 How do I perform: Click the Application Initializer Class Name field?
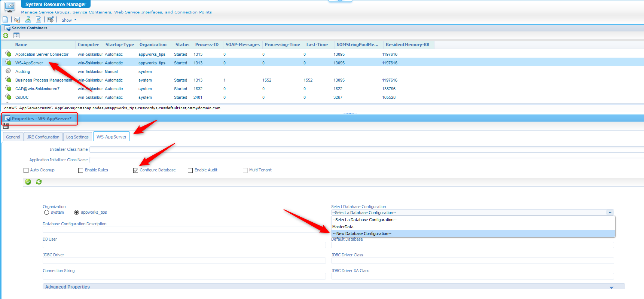(367, 160)
